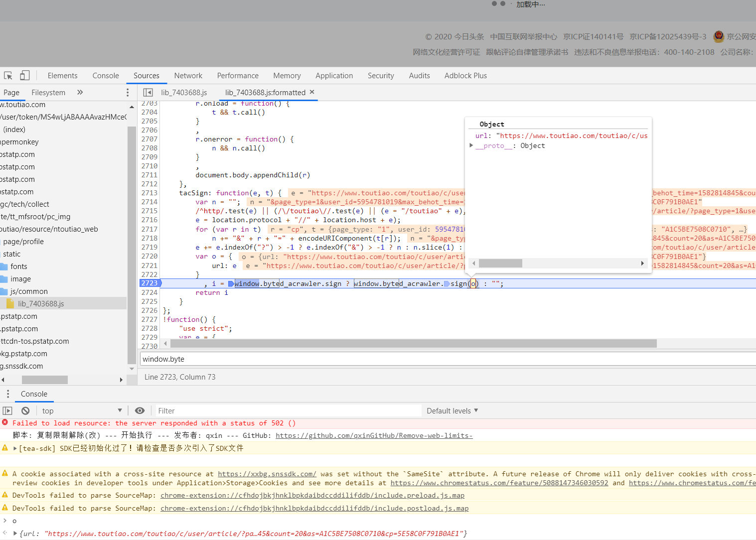This screenshot has height=540, width=756.
Task: Toggle the device toolbar icon
Action: tap(24, 75)
